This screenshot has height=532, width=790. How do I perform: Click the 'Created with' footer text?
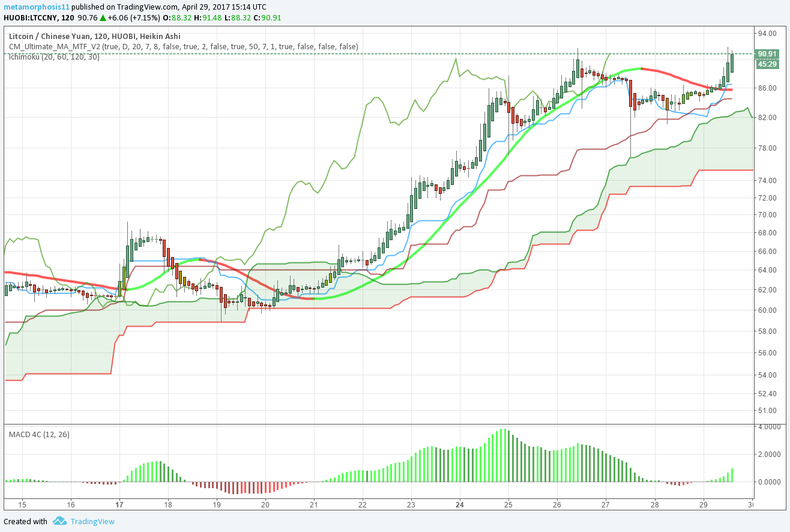pyautogui.click(x=25, y=521)
